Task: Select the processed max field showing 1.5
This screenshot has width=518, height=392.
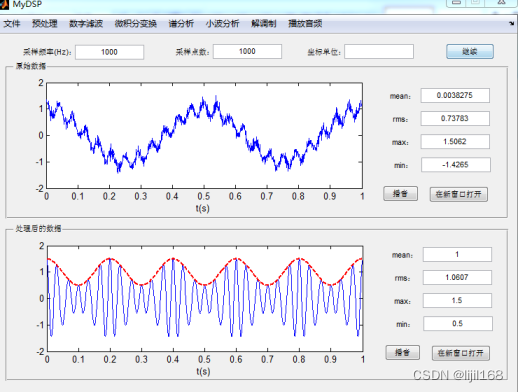Action: click(x=457, y=301)
